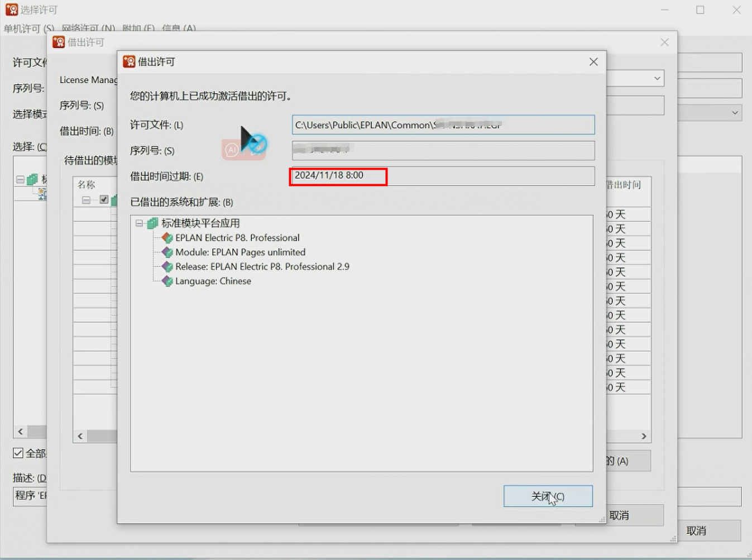Close the front 借出许可 dialog with X
This screenshot has width=752, height=560.
[x=593, y=62]
